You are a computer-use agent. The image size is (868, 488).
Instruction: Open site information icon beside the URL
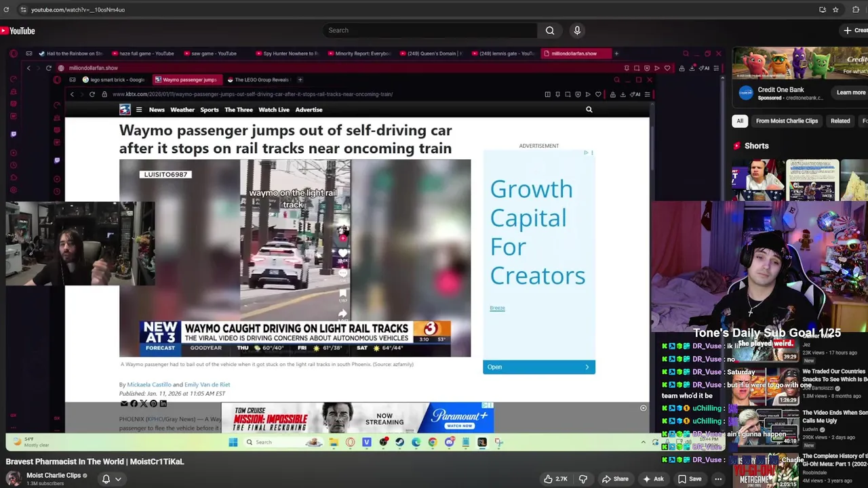coord(22,9)
